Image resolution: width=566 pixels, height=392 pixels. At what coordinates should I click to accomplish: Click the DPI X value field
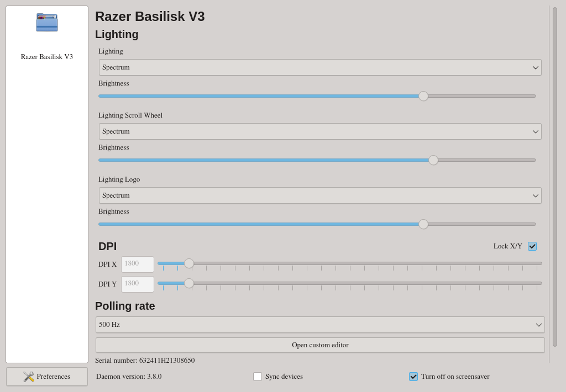coord(138,264)
